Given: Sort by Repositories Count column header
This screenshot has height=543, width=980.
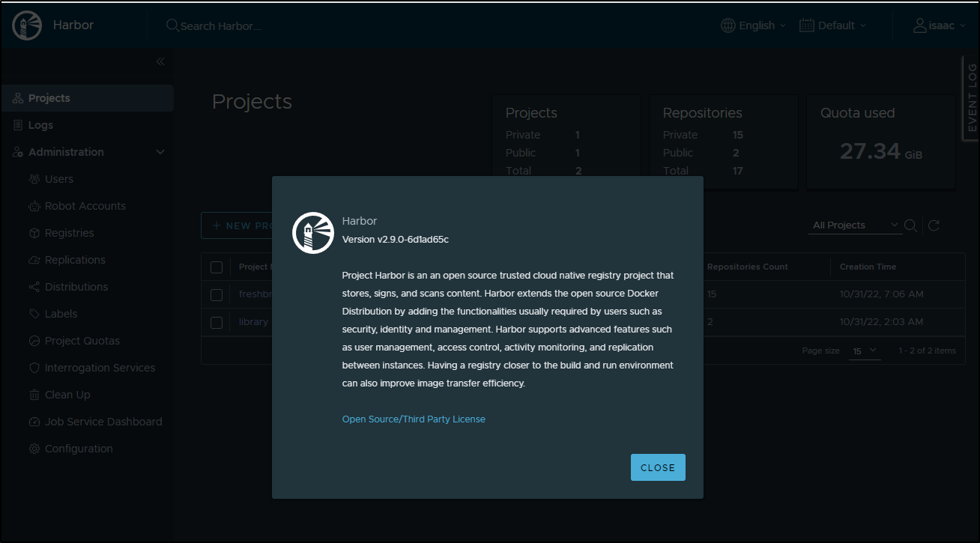Looking at the screenshot, I should 747,267.
